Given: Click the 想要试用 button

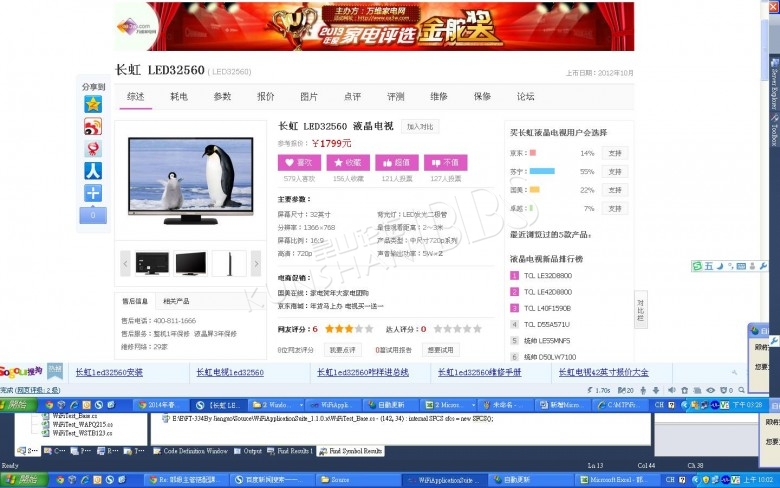Looking at the screenshot, I should (x=440, y=350).
